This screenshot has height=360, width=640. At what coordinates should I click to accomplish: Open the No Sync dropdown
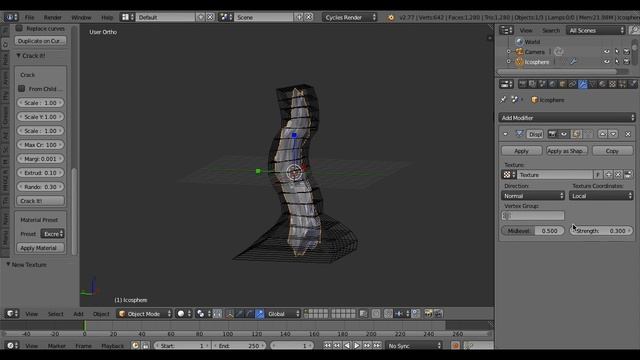click(x=414, y=345)
